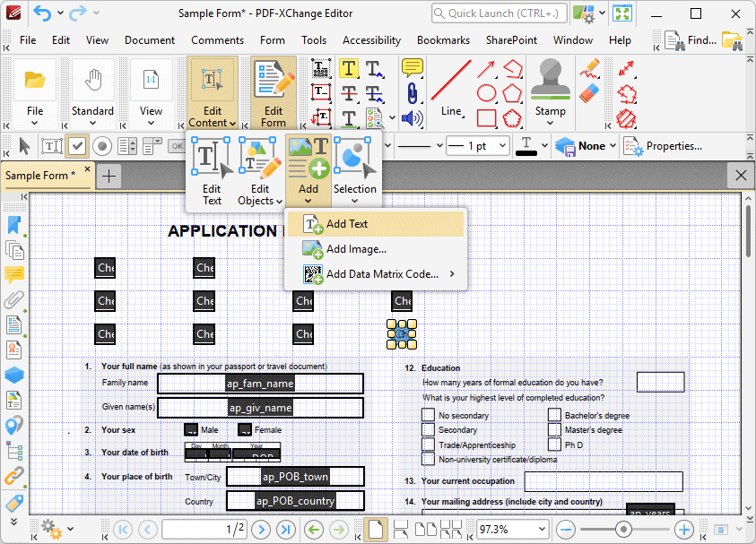
Task: Open the zoom level 97.3% dropdown
Action: [x=542, y=530]
